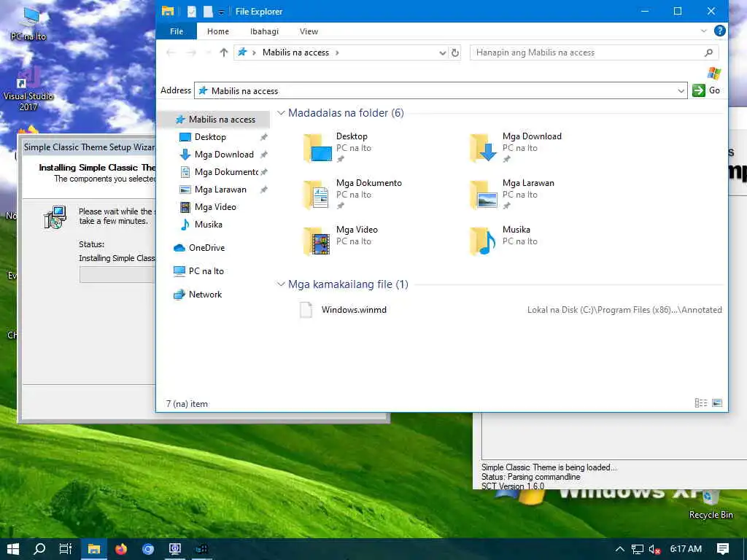Unpin Desktop in navigation pane

[x=263, y=137]
